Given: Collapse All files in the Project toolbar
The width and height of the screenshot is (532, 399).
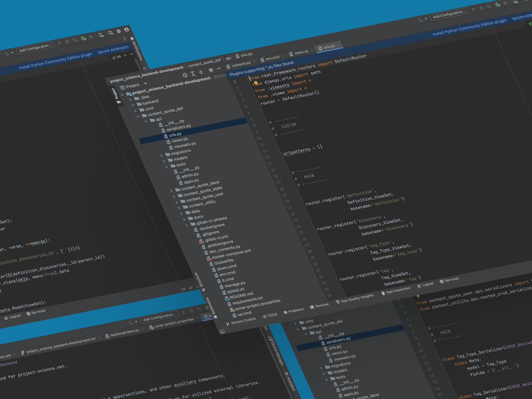Looking at the screenshot, I should coord(200,72).
